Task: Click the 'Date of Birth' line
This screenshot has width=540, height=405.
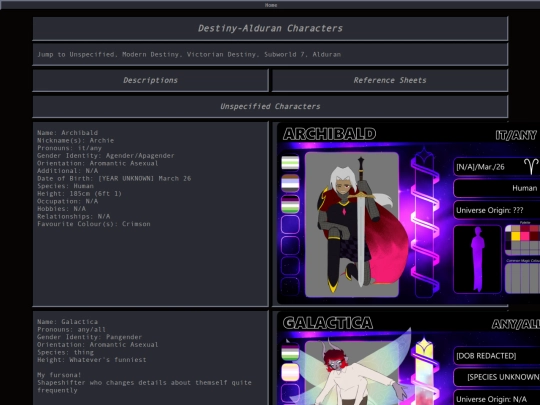Action: point(114,178)
